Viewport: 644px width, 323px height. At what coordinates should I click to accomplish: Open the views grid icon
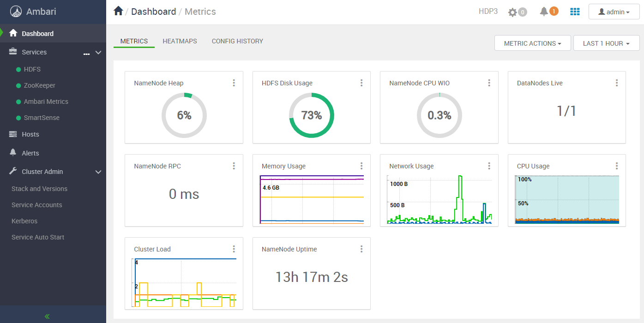click(575, 12)
